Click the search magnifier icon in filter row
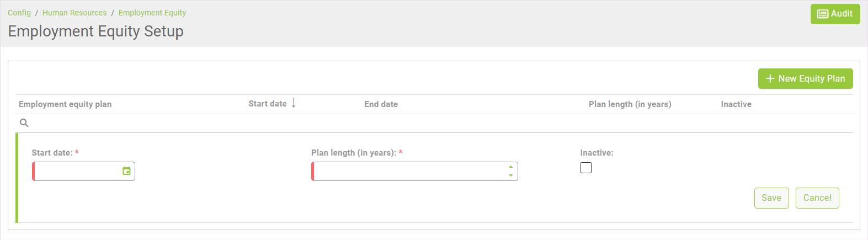This screenshot has height=240, width=868. click(x=24, y=123)
